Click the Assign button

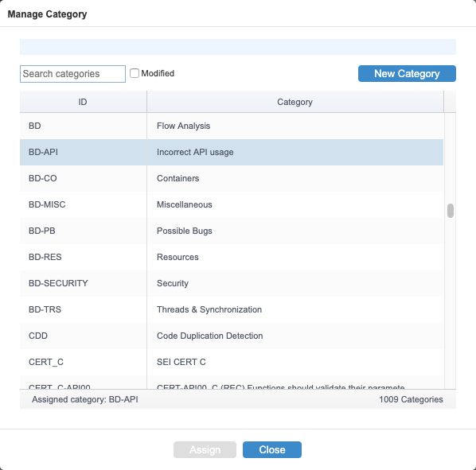click(x=205, y=449)
